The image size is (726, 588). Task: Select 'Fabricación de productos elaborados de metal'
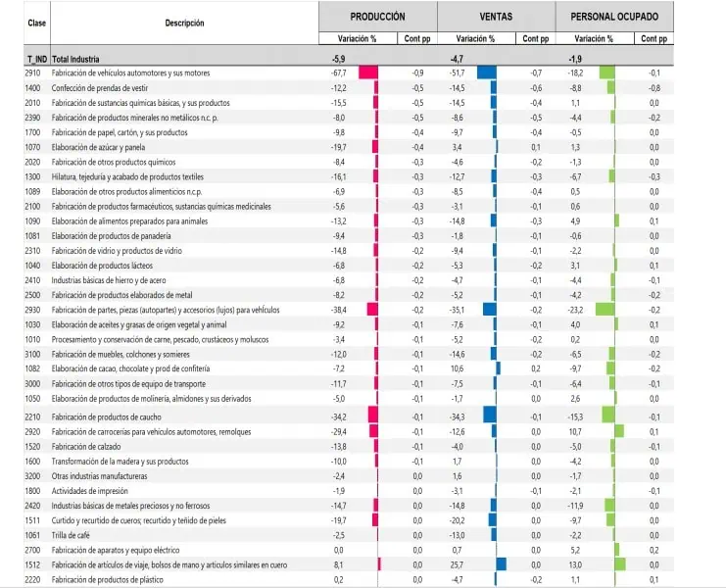[121, 295]
